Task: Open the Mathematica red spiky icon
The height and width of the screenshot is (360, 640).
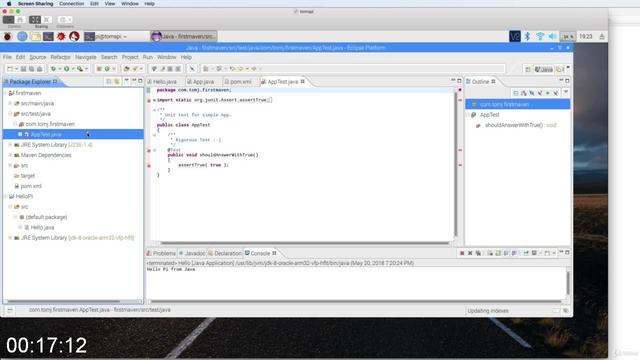Action: (61, 36)
